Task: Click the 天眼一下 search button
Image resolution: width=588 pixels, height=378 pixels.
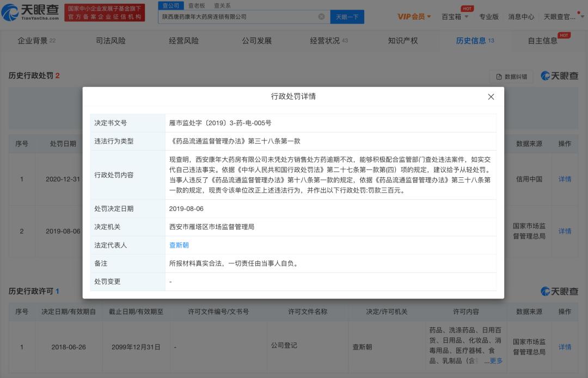Action: coord(347,17)
